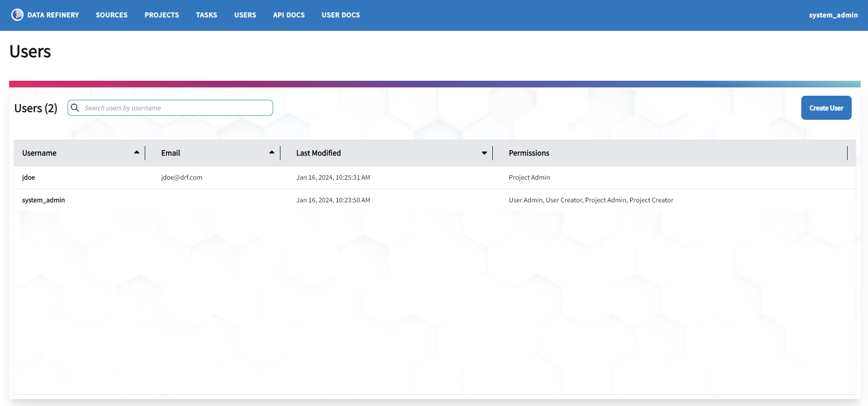868x406 pixels.
Task: Open the Projects menu item
Action: (162, 15)
